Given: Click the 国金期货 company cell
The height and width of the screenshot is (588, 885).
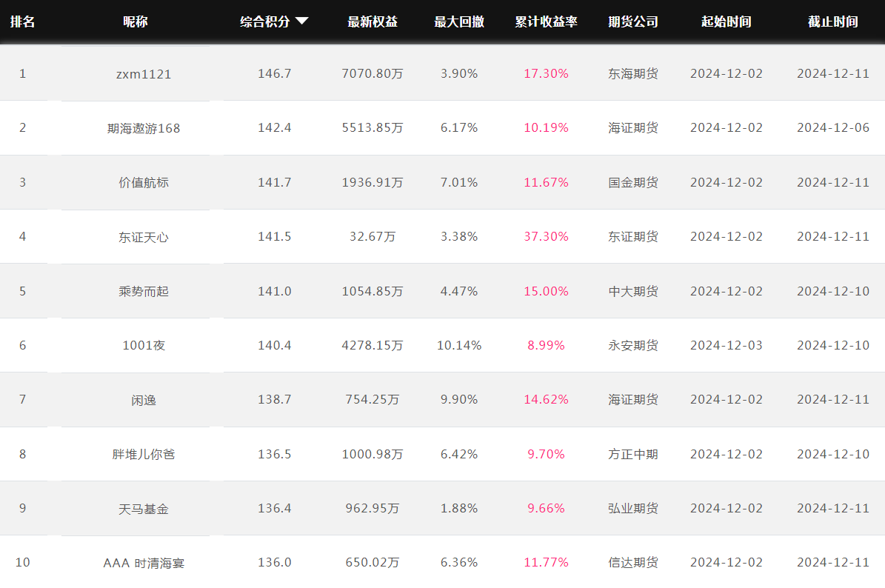Looking at the screenshot, I should click(632, 182).
